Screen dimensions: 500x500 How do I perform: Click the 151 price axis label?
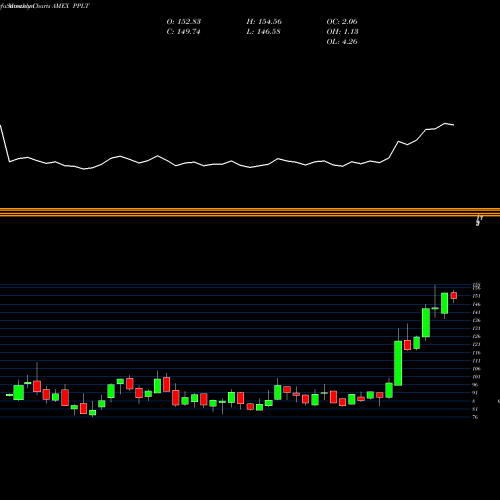coord(476,296)
